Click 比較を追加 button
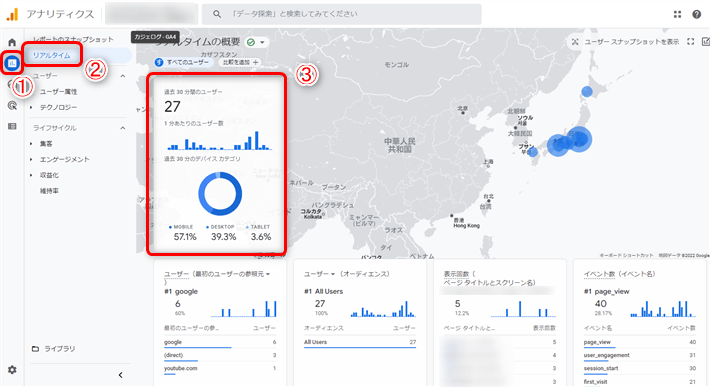710x387 pixels. coord(240,62)
